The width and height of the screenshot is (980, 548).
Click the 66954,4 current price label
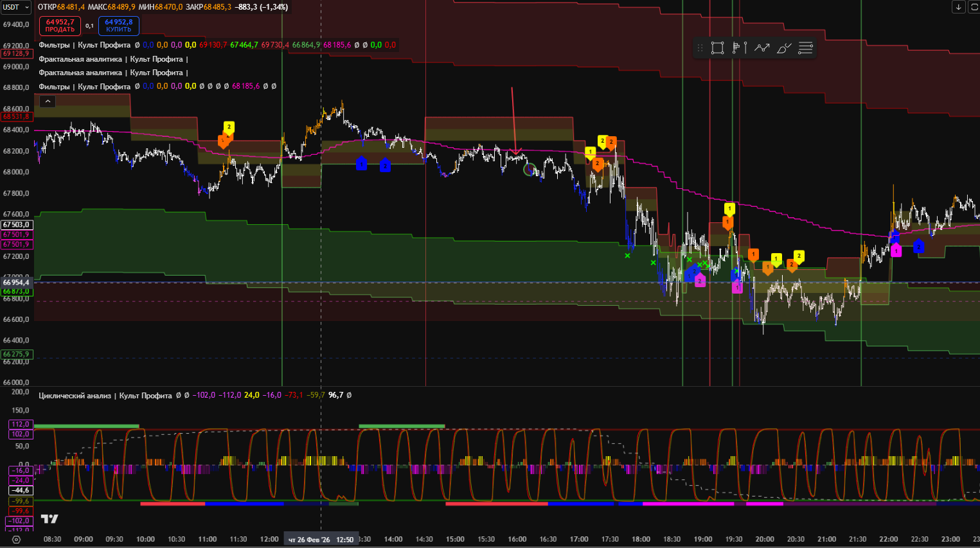click(x=16, y=283)
